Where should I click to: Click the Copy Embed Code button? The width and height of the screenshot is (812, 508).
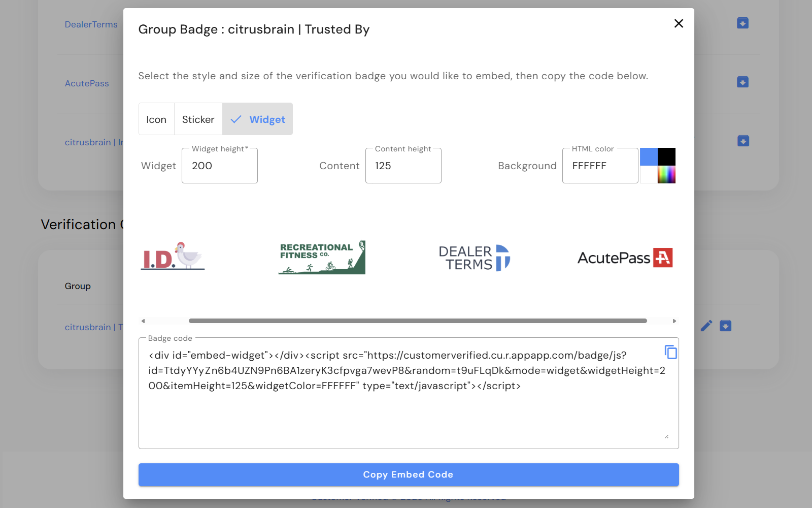click(409, 474)
